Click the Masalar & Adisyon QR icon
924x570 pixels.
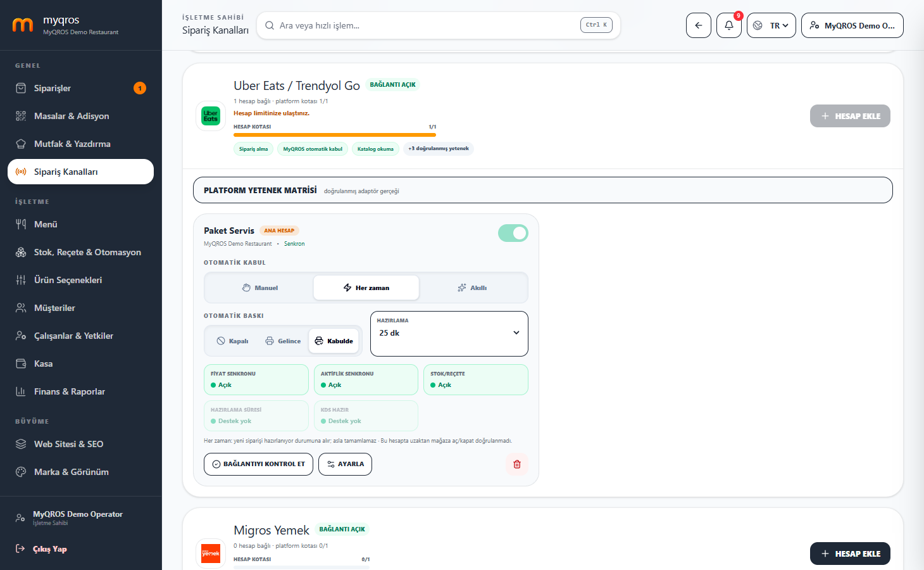21,116
